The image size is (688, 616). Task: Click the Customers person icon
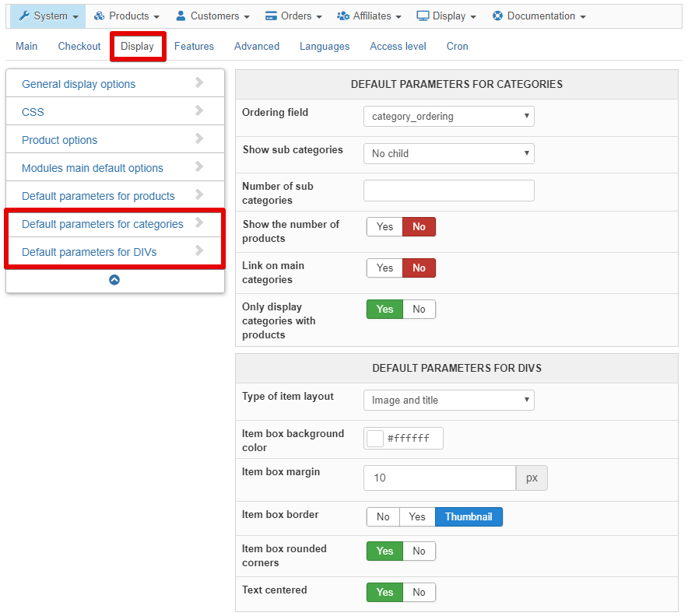(x=181, y=16)
